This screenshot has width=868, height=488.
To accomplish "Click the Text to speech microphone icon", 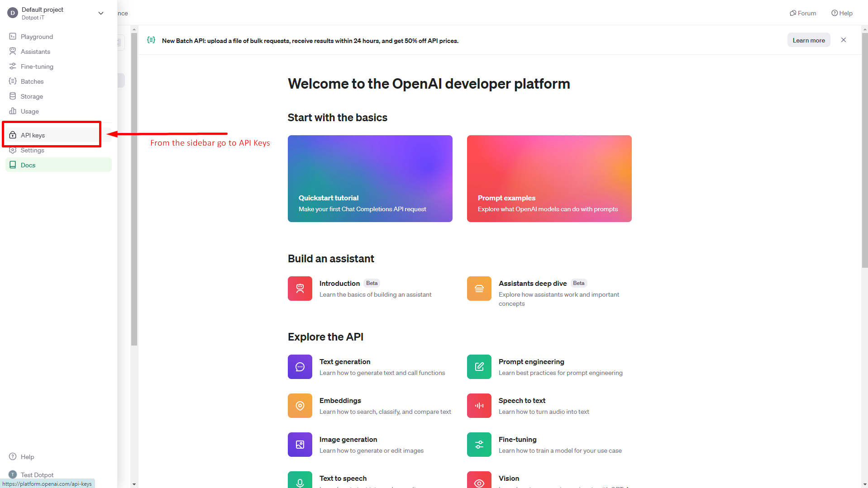I will coord(300,480).
